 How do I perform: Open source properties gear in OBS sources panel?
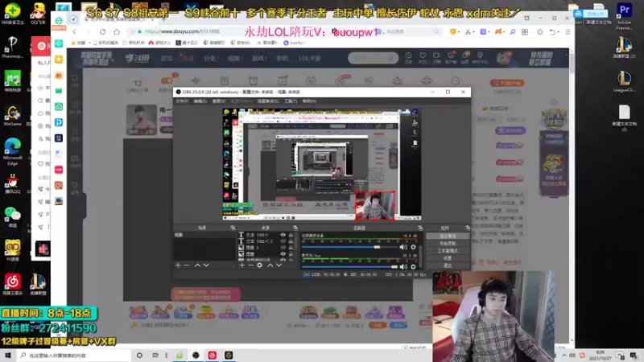(x=259, y=265)
